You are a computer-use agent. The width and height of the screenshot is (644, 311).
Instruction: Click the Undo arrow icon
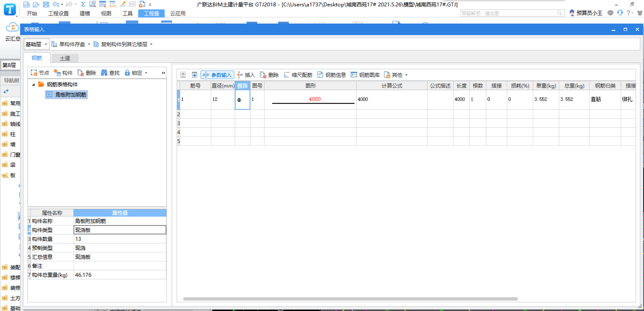[x=56, y=4]
